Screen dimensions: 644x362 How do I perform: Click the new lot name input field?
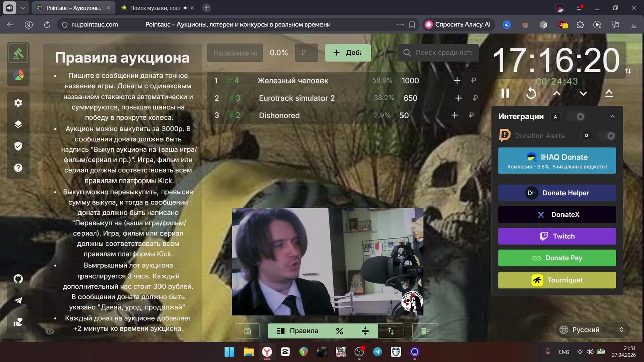click(235, 53)
